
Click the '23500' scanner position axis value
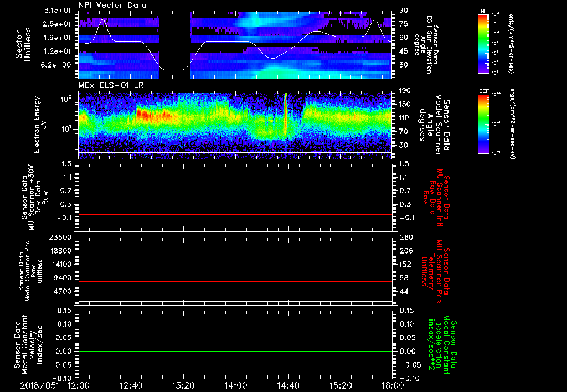click(61, 238)
